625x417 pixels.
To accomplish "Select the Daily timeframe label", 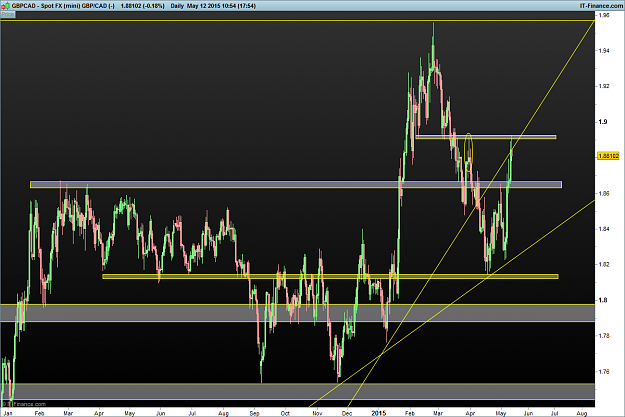I will point(177,6).
